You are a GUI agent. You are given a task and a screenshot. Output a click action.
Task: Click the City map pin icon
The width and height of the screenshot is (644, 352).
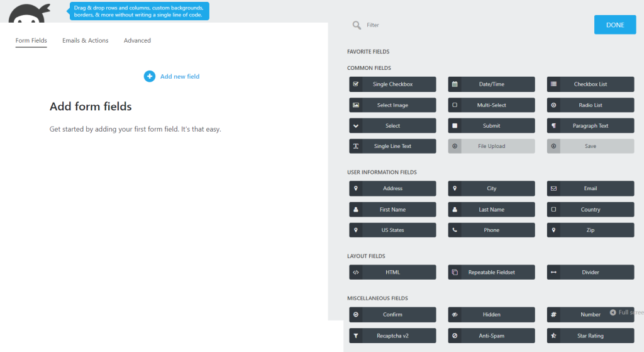click(x=455, y=188)
